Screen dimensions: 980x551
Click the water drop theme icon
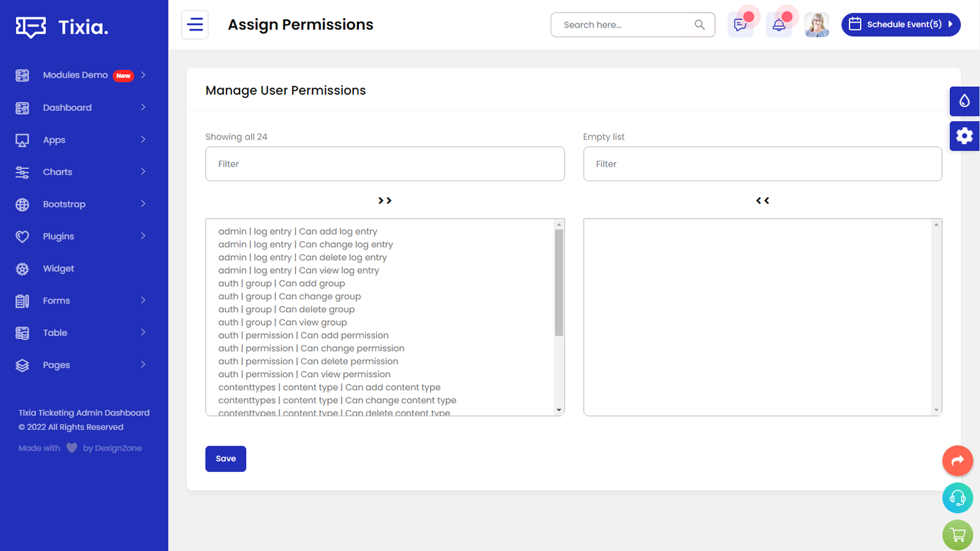(964, 101)
